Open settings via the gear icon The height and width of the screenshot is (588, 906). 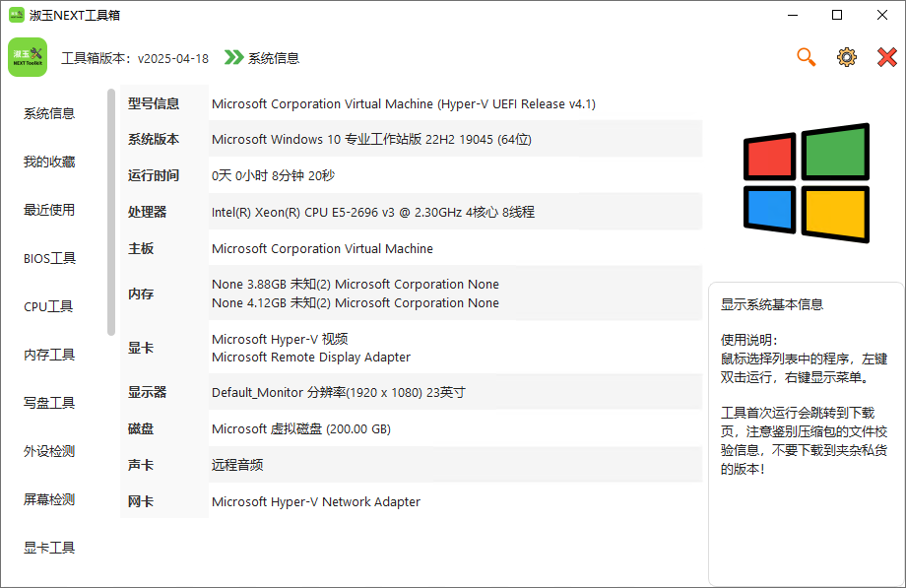coord(846,57)
